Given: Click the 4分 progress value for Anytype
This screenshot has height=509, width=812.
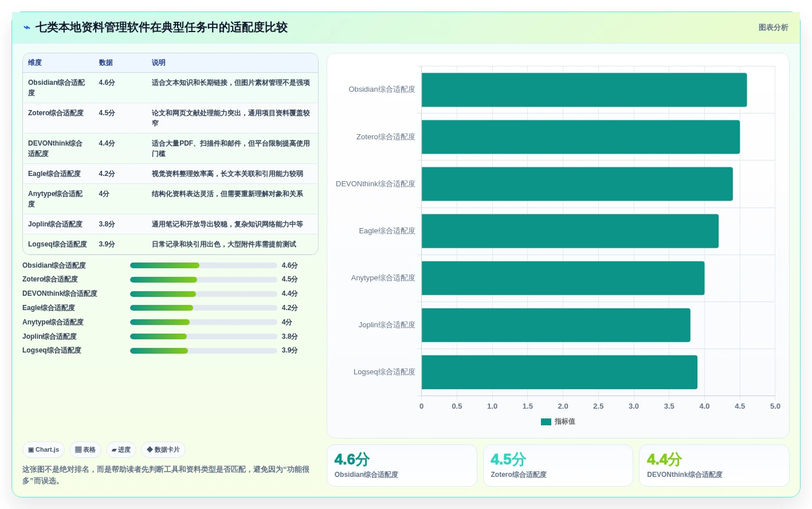Looking at the screenshot, I should point(287,322).
